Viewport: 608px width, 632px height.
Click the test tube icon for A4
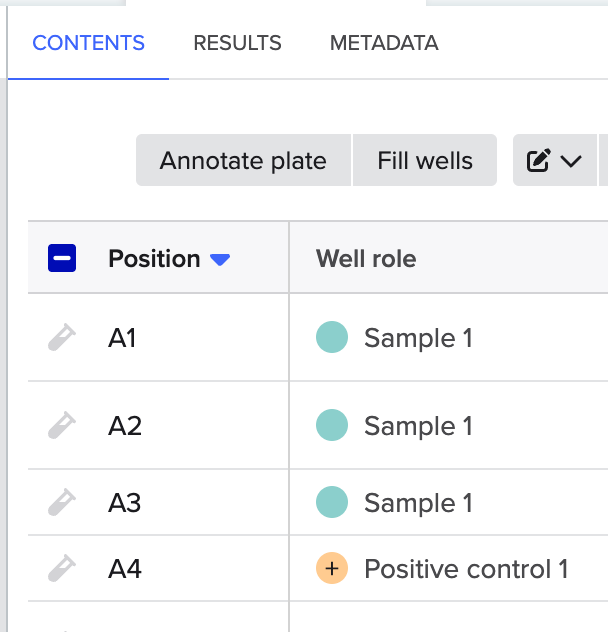click(62, 569)
